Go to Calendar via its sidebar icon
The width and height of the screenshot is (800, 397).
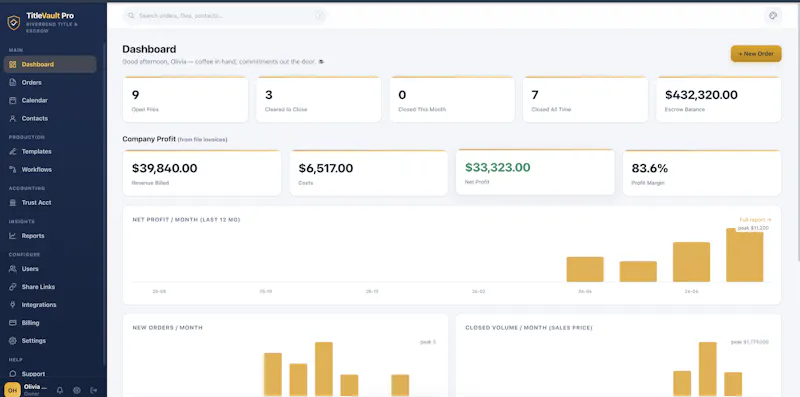point(13,101)
